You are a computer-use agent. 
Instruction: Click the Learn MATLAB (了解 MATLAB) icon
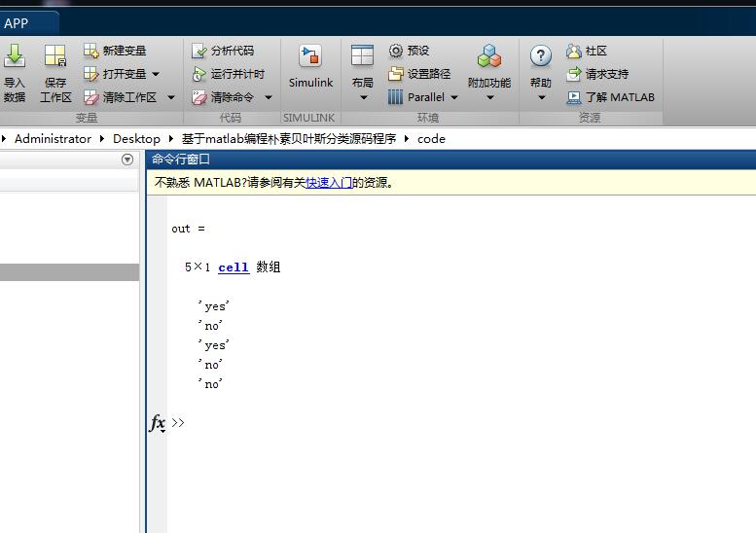tap(574, 97)
